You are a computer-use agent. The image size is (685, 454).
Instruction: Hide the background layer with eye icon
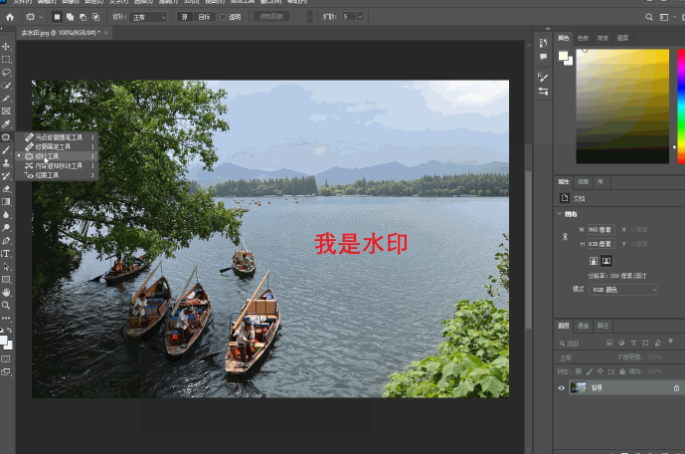point(561,388)
